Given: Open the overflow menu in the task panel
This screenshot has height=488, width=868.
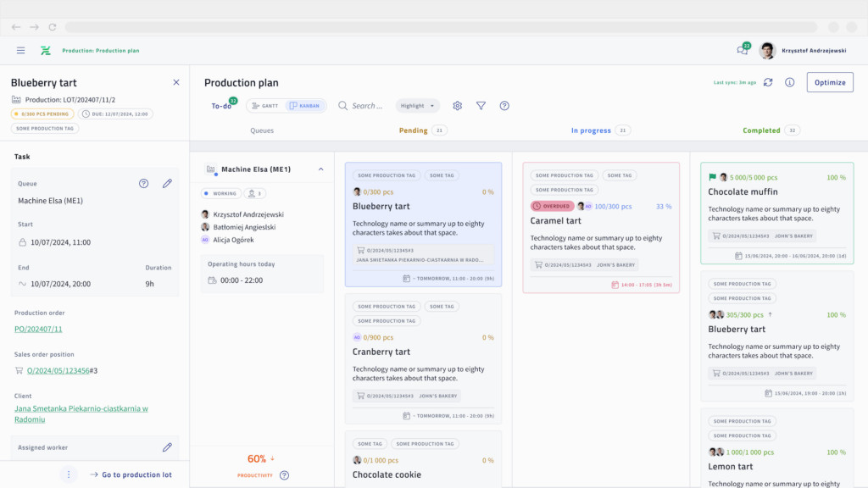Looking at the screenshot, I should pyautogui.click(x=69, y=475).
